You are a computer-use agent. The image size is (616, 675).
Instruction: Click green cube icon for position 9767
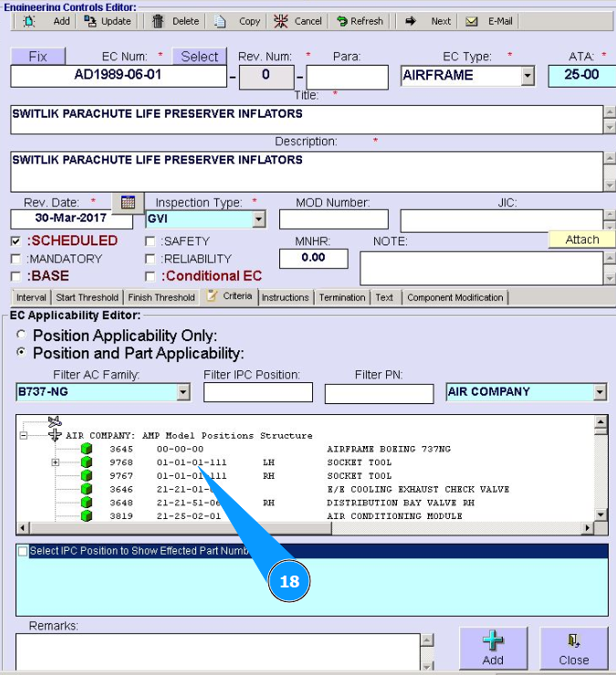(x=87, y=475)
